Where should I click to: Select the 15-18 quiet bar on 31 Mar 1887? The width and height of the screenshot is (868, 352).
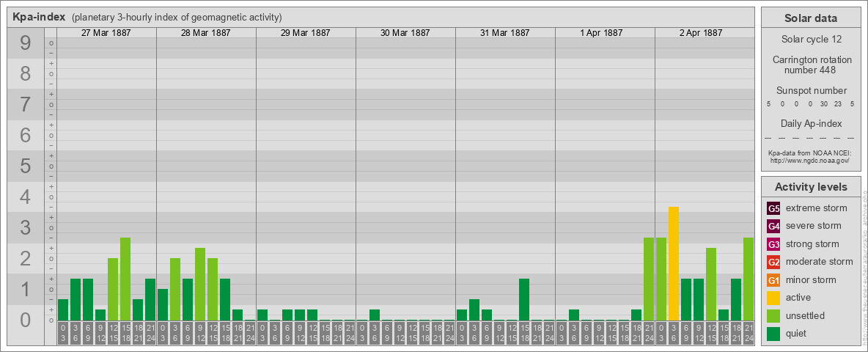(523, 299)
